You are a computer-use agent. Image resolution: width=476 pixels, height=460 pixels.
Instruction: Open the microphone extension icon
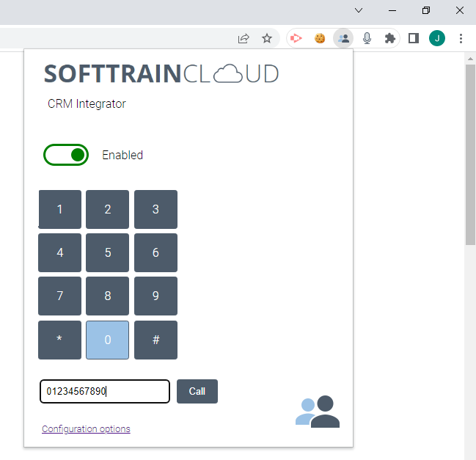tap(367, 39)
